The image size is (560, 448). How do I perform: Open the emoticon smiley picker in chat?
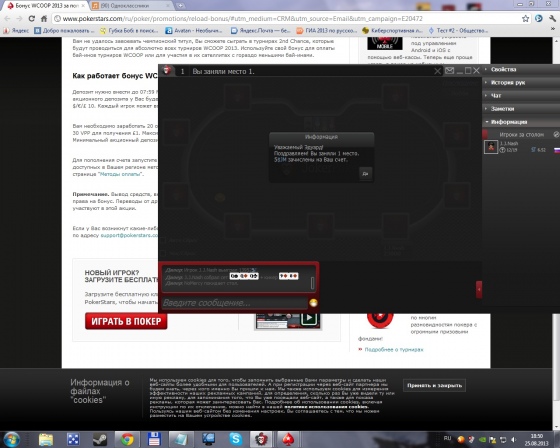[313, 303]
